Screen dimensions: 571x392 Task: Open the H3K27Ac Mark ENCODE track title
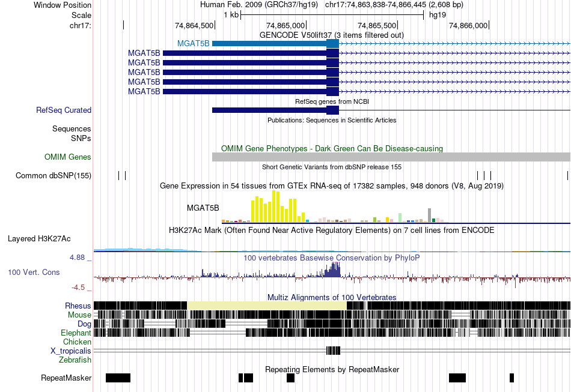332,231
